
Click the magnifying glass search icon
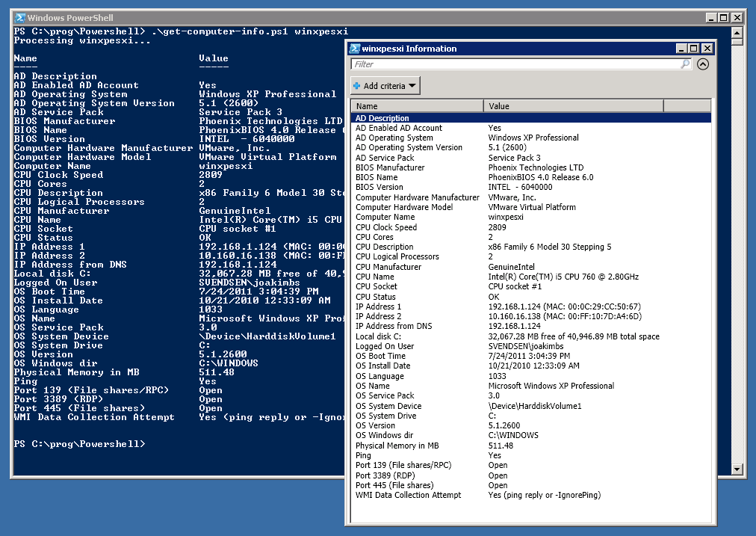(x=686, y=65)
